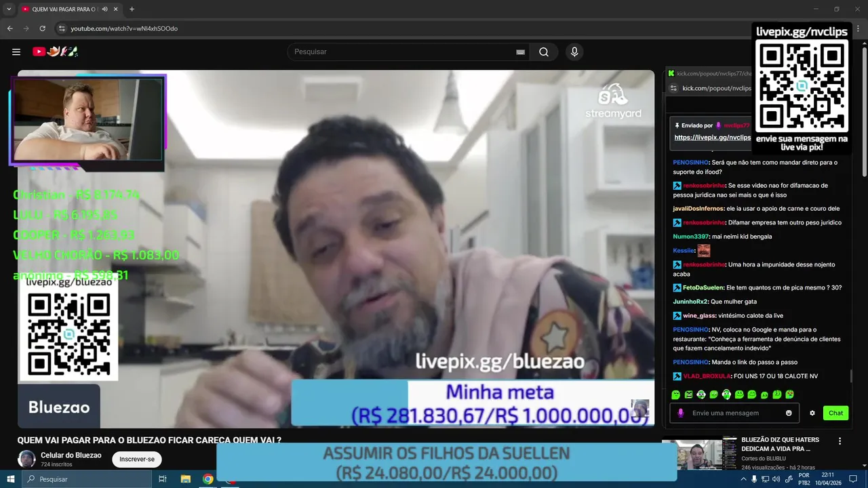This screenshot has height=488, width=868.
Task: Open the emoji picker in chat input
Action: [789, 413]
